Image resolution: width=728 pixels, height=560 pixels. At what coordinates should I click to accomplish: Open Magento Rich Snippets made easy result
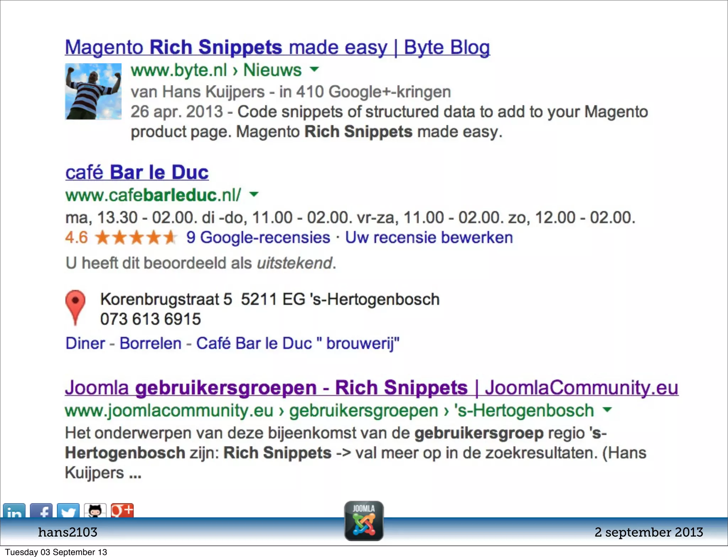point(277,47)
